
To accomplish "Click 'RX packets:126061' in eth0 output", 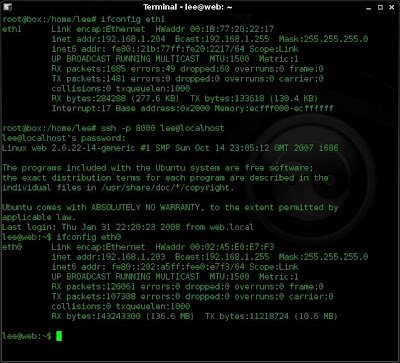I will (x=94, y=287).
